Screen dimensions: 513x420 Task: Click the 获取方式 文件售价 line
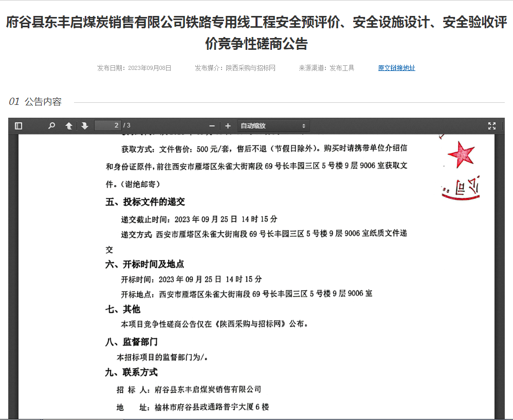point(264,149)
